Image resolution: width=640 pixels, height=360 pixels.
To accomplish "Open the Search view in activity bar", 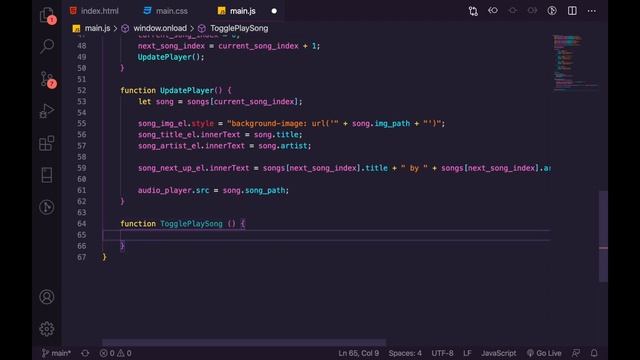I will pos(47,46).
